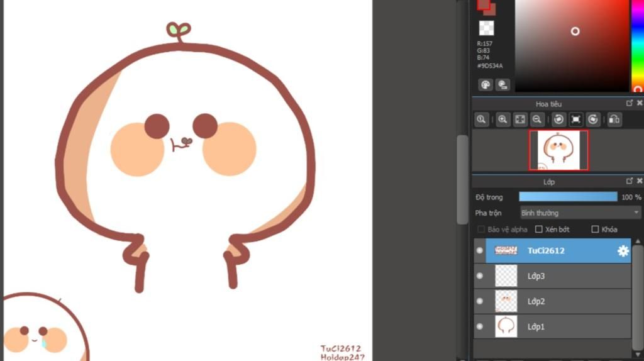Undock the Hoa tiêu navigator panel
Viewport: 644px width, 361px height.
point(630,103)
